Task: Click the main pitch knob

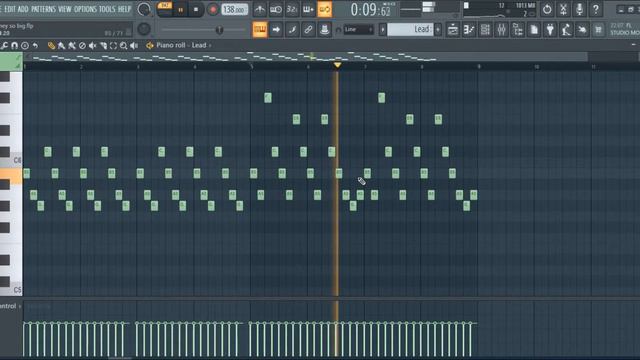Action: [x=144, y=29]
